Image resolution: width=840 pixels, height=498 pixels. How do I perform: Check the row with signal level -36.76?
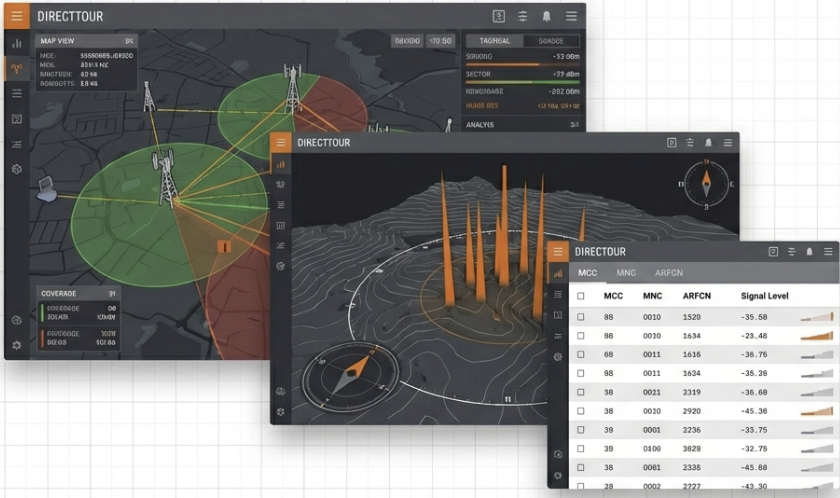(x=581, y=354)
